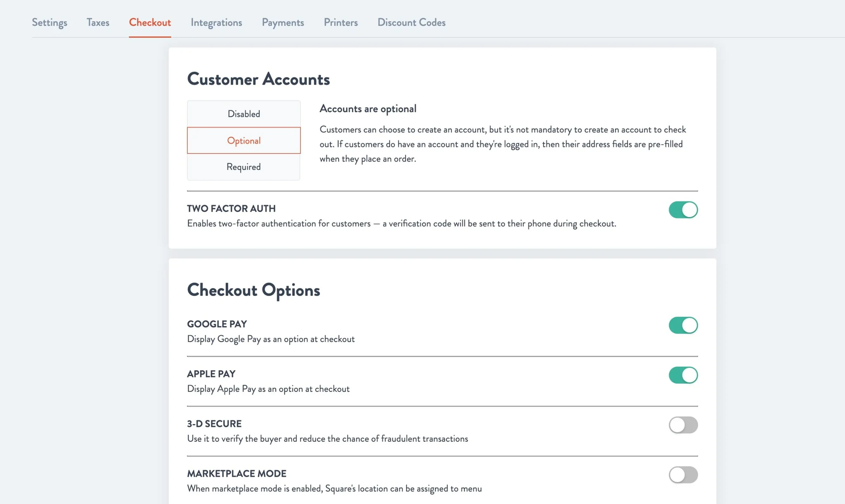Select the Checkout tab
Screen dimensions: 845x504
pyautogui.click(x=150, y=22)
